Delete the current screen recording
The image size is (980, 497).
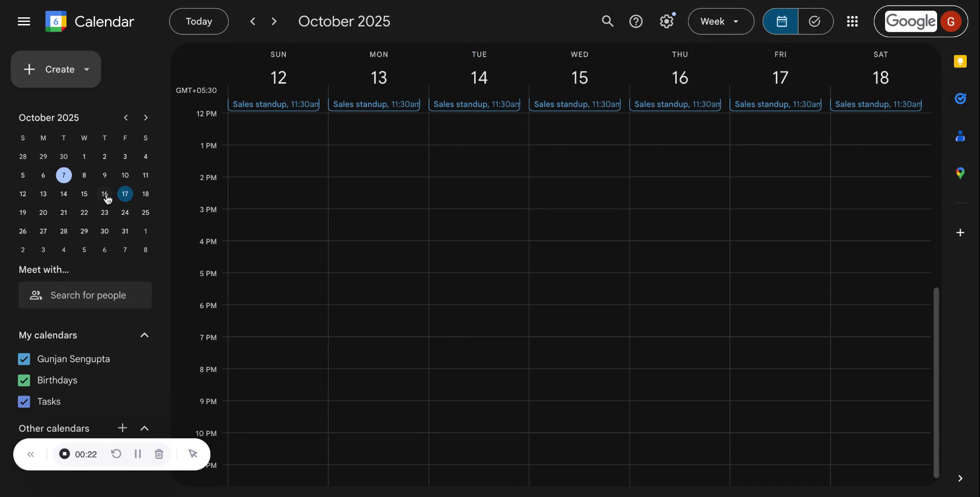pos(159,454)
